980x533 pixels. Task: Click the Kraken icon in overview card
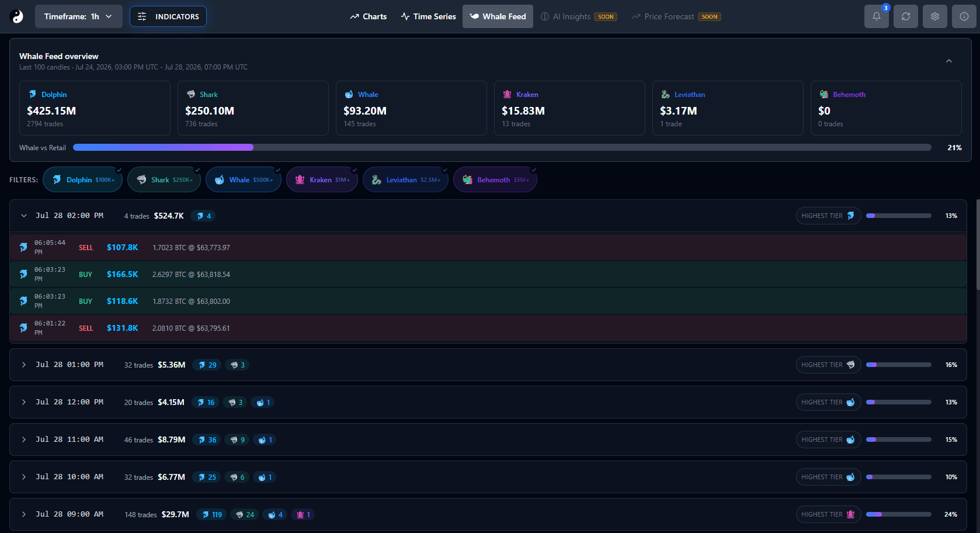pyautogui.click(x=508, y=94)
